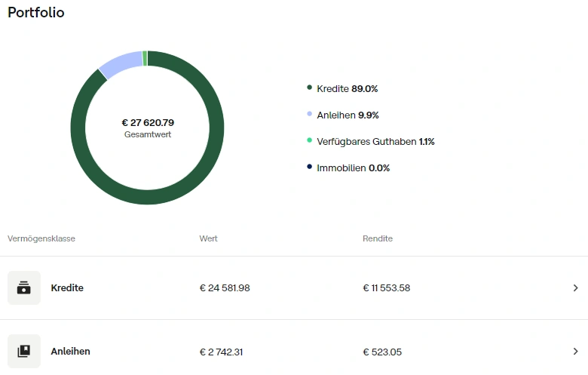Viewport: 588px width, 375px height.
Task: Open the Anleihen asset class name
Action: pyautogui.click(x=70, y=352)
